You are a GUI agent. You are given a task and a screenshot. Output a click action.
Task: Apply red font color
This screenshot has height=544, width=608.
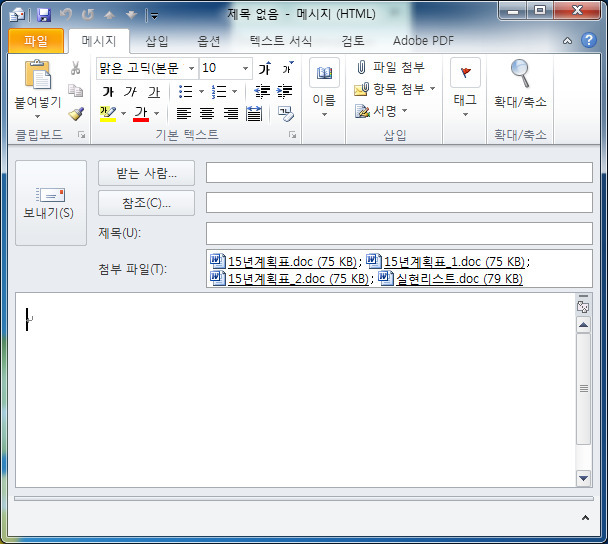click(x=141, y=114)
